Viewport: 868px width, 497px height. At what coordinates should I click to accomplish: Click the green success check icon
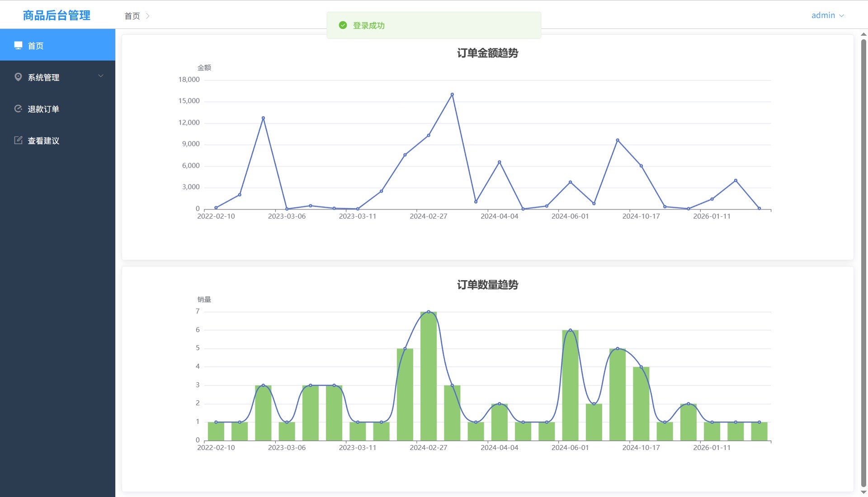click(343, 25)
